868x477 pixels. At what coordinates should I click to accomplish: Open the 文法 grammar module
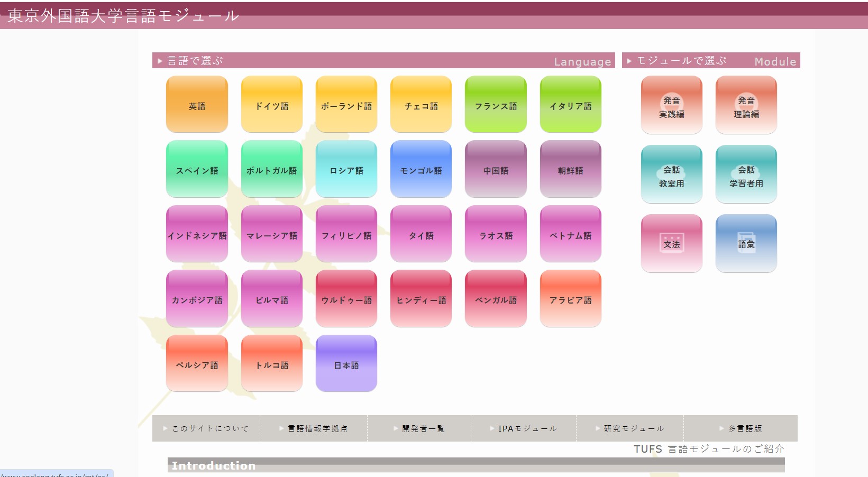click(x=671, y=243)
